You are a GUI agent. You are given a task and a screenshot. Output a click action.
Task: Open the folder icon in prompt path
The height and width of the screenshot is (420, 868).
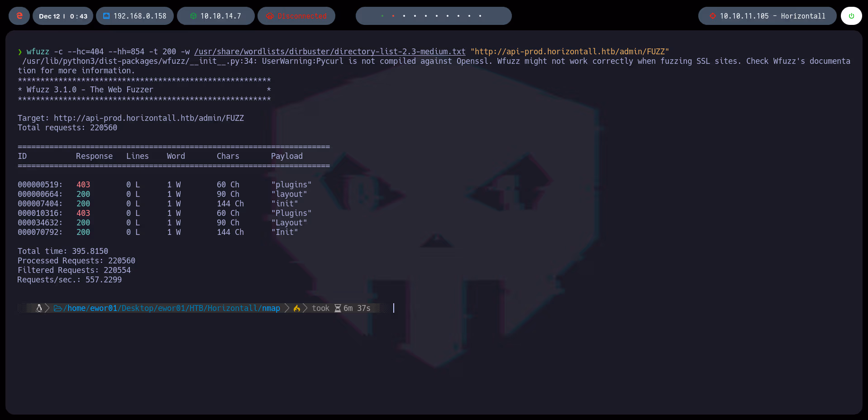57,308
